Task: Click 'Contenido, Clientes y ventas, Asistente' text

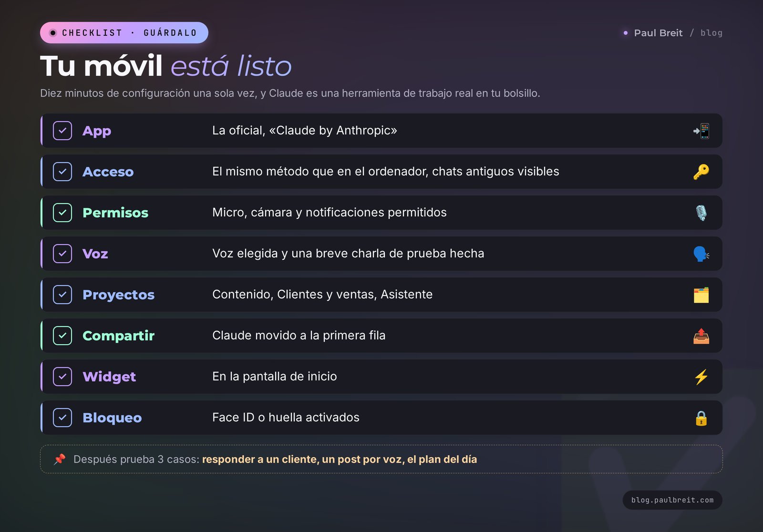Action: tap(322, 295)
